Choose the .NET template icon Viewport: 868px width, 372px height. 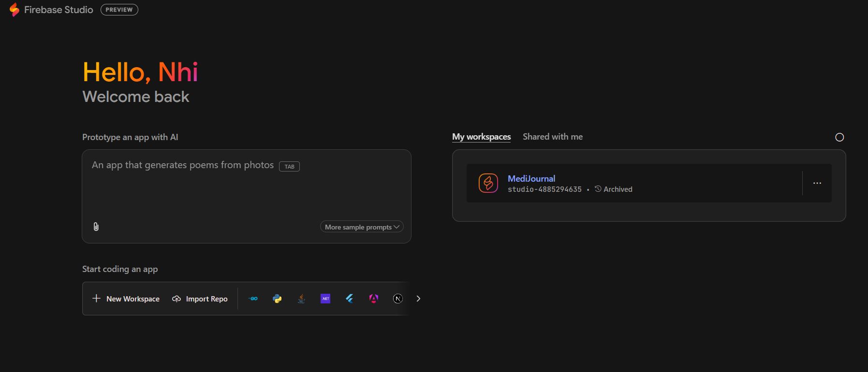[x=325, y=299]
